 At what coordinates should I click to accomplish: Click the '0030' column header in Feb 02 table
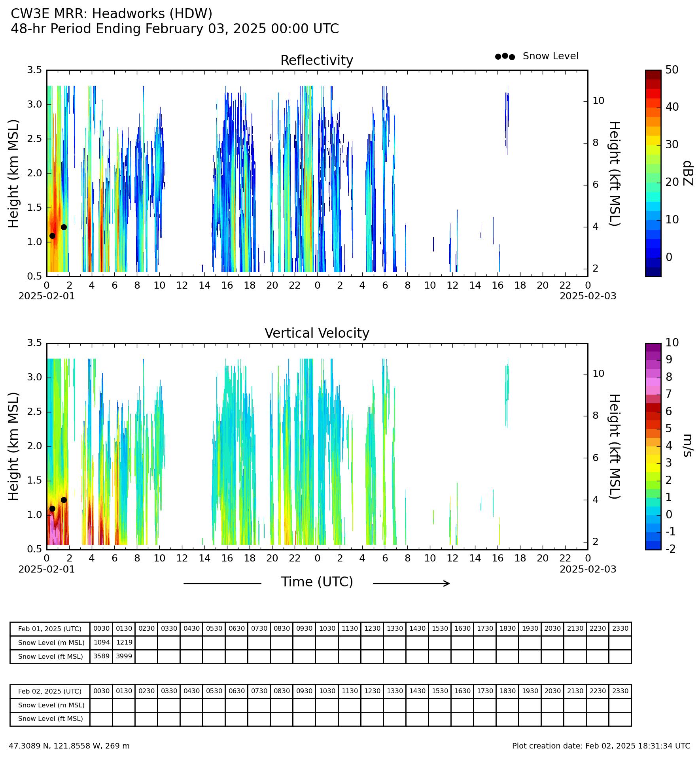[x=101, y=691]
